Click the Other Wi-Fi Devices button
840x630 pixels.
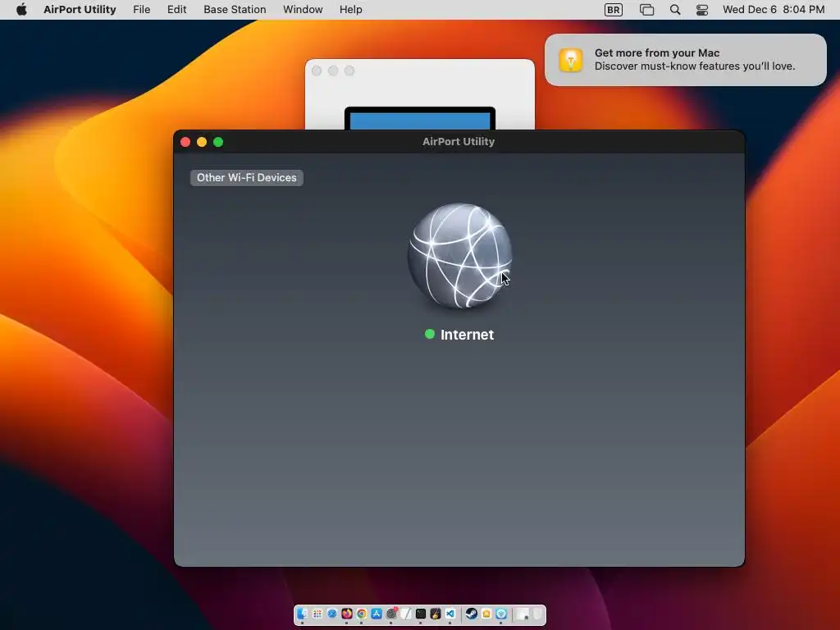click(x=246, y=178)
